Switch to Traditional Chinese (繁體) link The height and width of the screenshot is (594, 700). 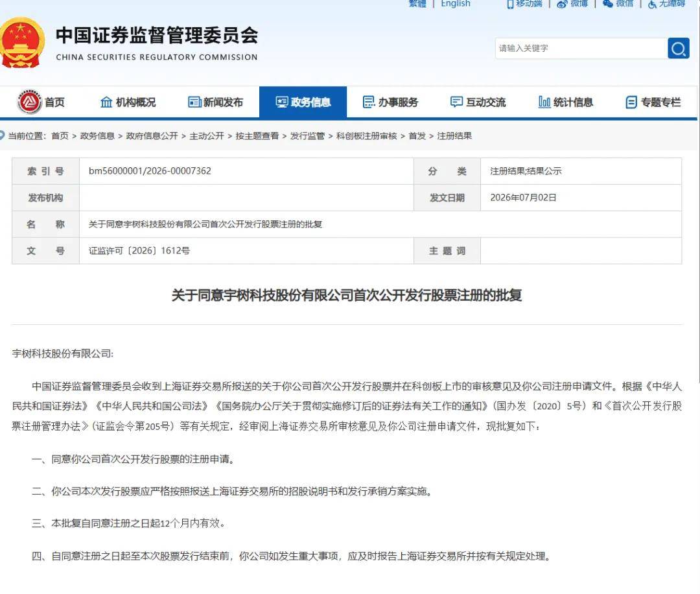click(417, 4)
